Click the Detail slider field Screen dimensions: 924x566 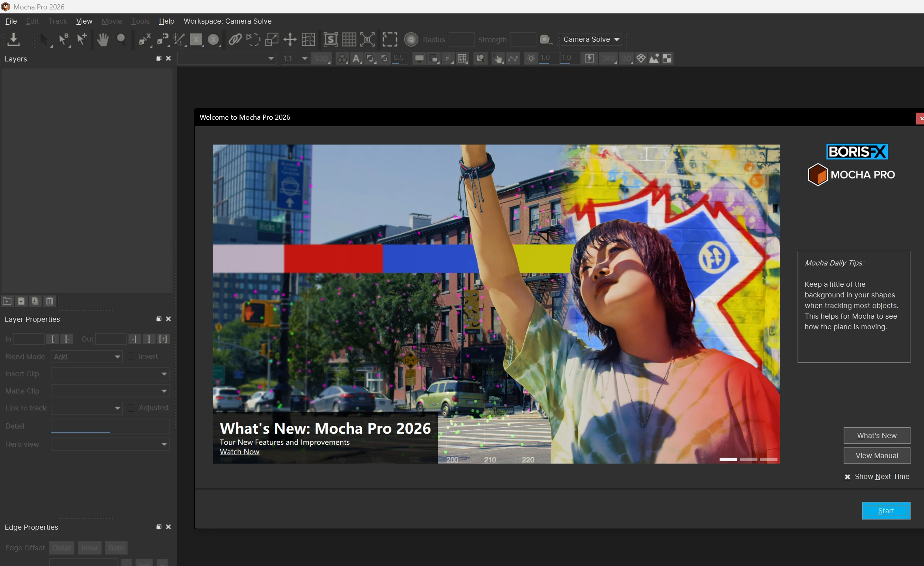[x=110, y=426]
